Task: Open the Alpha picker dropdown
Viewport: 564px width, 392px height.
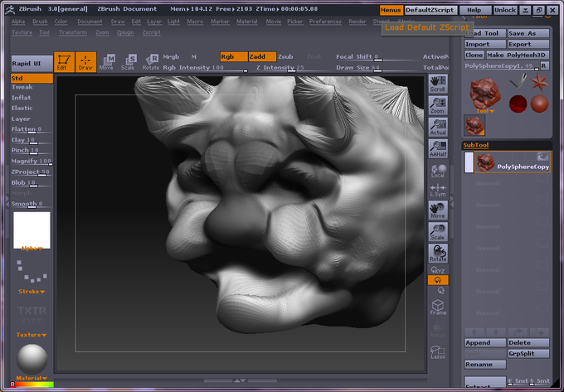Action: click(32, 249)
